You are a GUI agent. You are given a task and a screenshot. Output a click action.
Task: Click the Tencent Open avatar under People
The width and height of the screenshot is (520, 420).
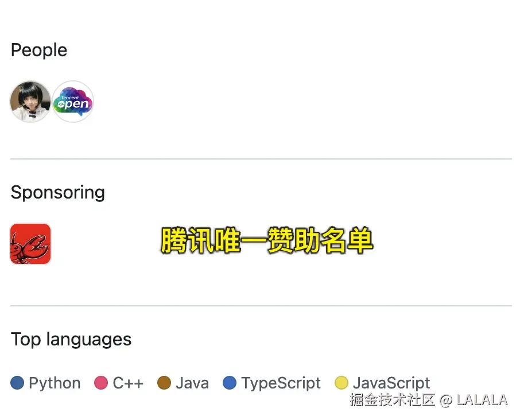point(73,102)
